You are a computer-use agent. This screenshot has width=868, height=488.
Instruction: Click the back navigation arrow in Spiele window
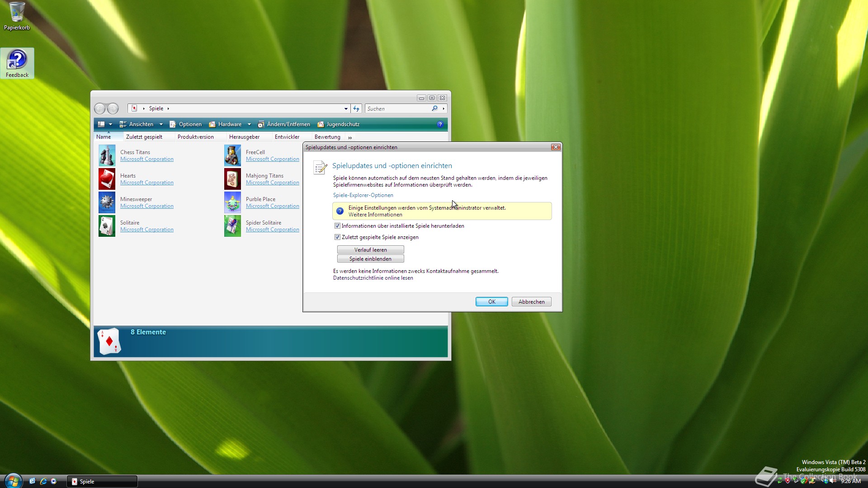(100, 108)
